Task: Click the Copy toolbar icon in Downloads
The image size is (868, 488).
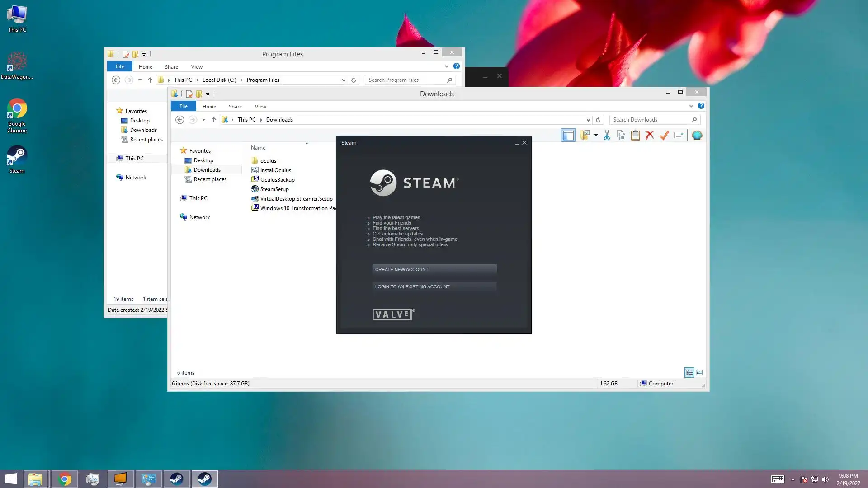Action: (621, 135)
